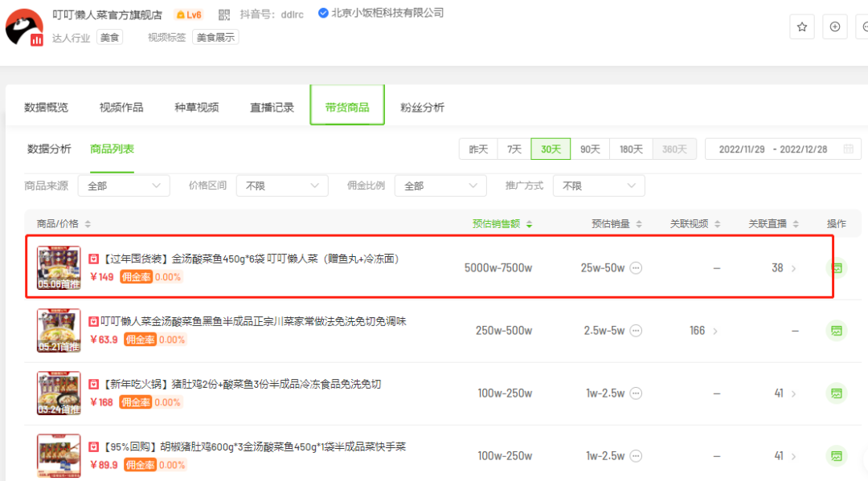
Task: Click estimated sales 5000w-7500w
Action: point(498,268)
